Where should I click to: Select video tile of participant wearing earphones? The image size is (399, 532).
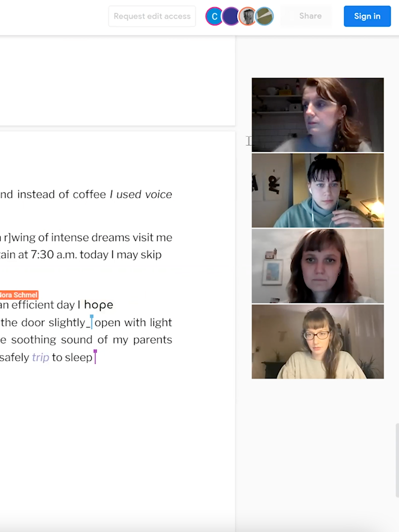tap(317, 190)
